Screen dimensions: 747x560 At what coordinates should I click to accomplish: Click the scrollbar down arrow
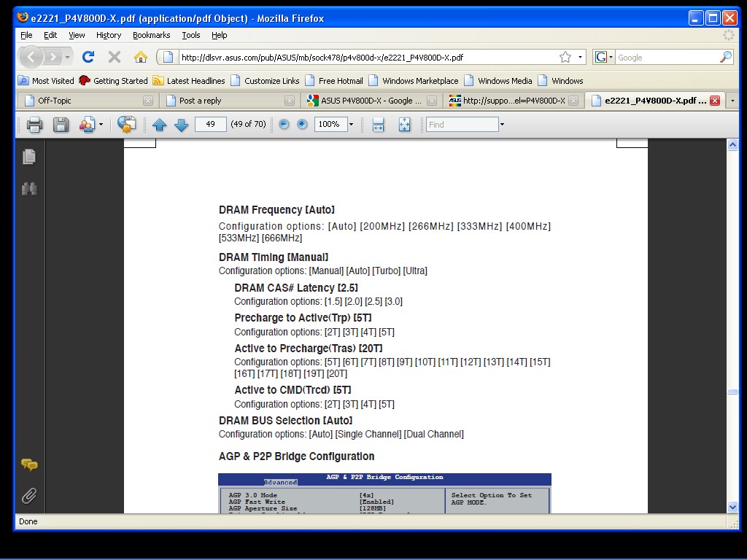(732, 507)
